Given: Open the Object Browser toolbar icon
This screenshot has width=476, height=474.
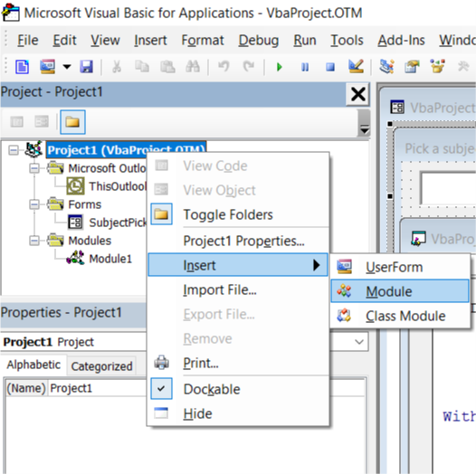Looking at the screenshot, I should [x=437, y=66].
